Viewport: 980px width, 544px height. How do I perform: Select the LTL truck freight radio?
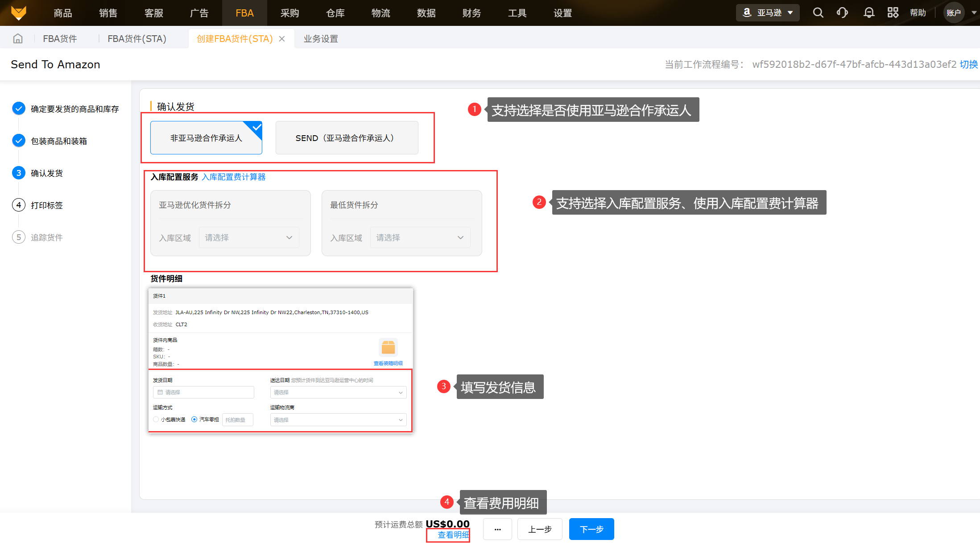tap(194, 419)
